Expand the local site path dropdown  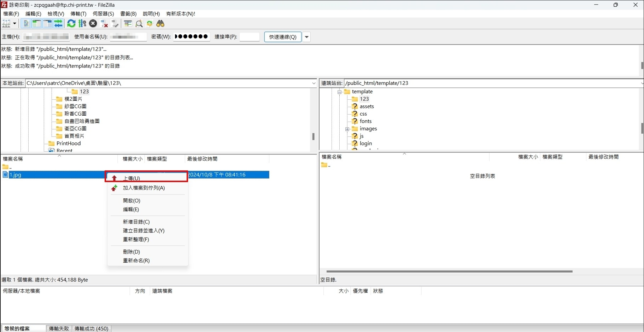click(x=314, y=83)
